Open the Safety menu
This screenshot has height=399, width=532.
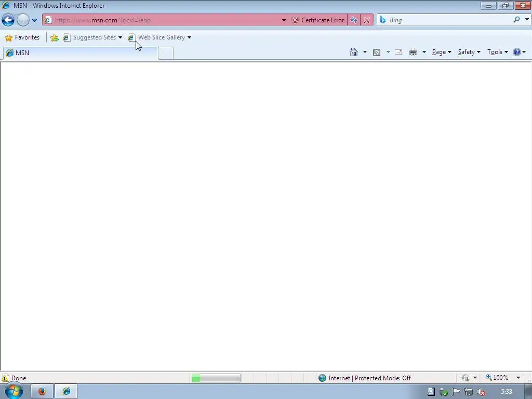pos(469,52)
